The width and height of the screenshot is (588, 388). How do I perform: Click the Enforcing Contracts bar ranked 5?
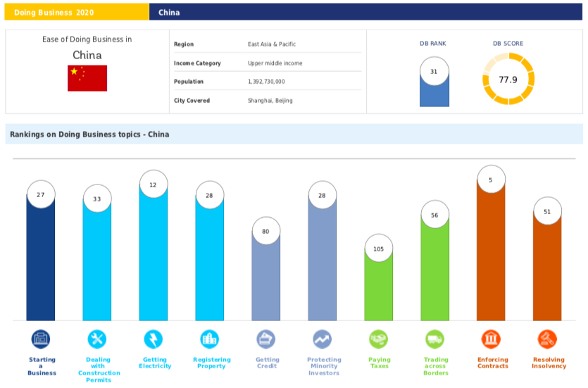(492, 261)
